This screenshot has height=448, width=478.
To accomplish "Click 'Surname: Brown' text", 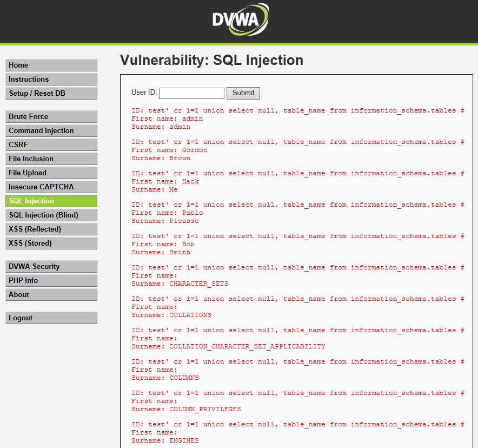I will click(161, 158).
